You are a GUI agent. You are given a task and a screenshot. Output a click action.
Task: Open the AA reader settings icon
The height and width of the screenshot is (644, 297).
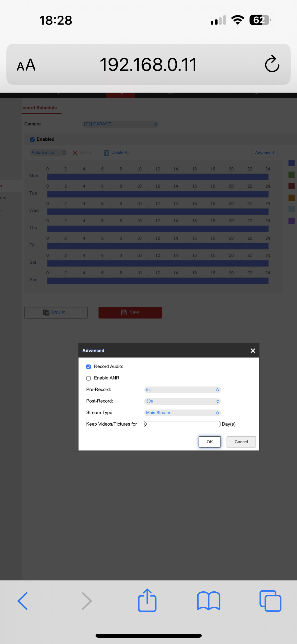(x=26, y=65)
